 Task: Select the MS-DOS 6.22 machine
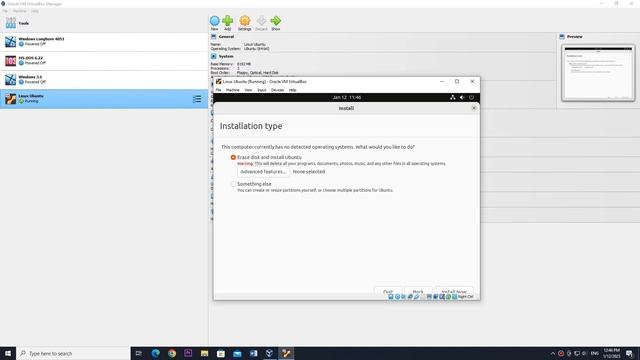tap(104, 61)
